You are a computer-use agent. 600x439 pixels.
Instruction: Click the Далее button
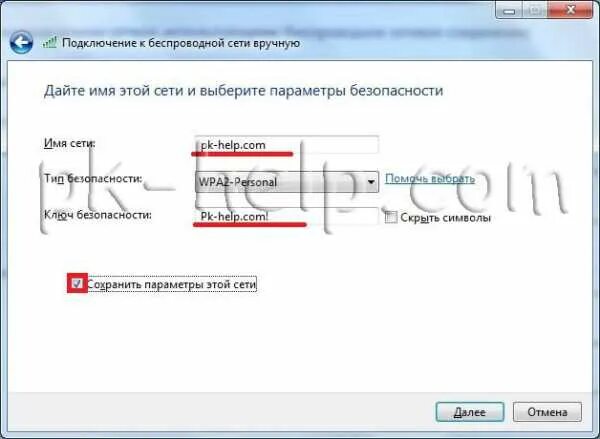(470, 412)
